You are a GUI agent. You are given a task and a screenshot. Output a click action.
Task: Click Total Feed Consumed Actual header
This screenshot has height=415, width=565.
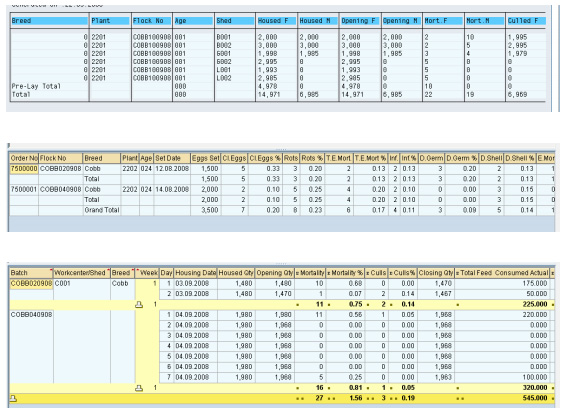tap(502, 273)
